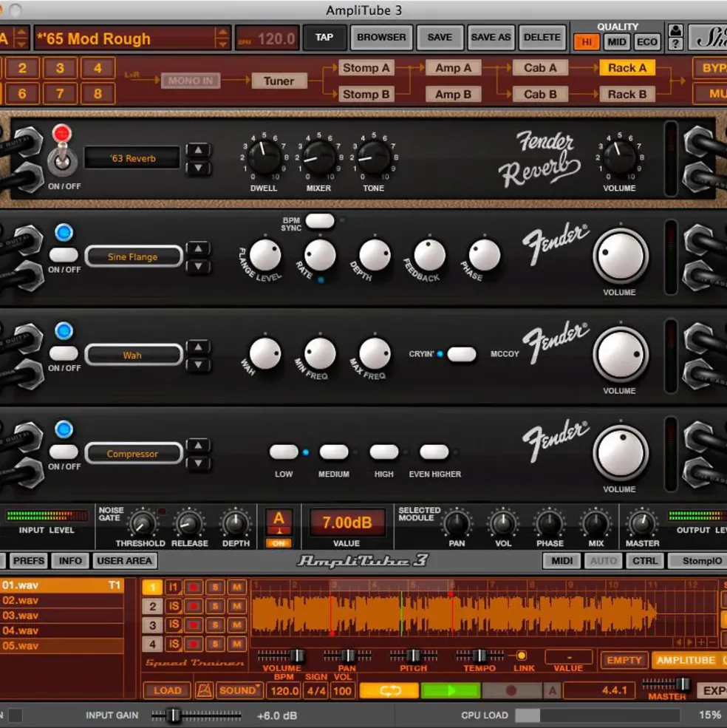Click the user profile icon above help
The height and width of the screenshot is (728, 727).
tap(675, 30)
